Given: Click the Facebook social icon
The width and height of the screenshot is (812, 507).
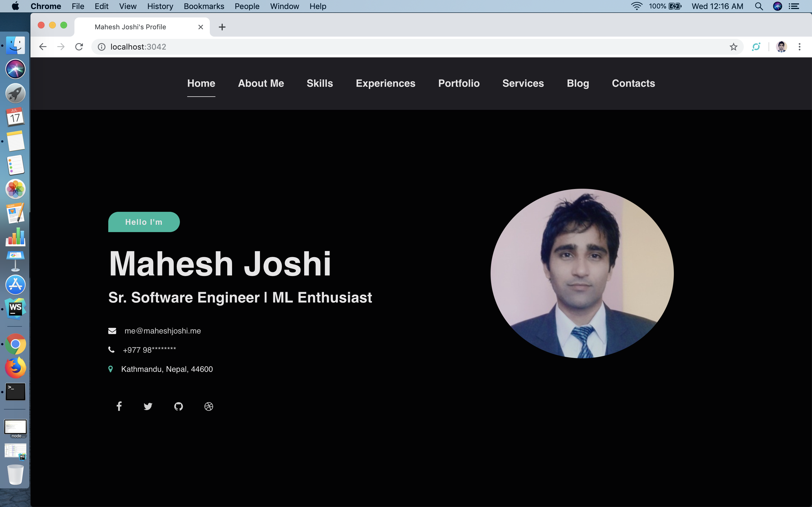Looking at the screenshot, I should 119,406.
